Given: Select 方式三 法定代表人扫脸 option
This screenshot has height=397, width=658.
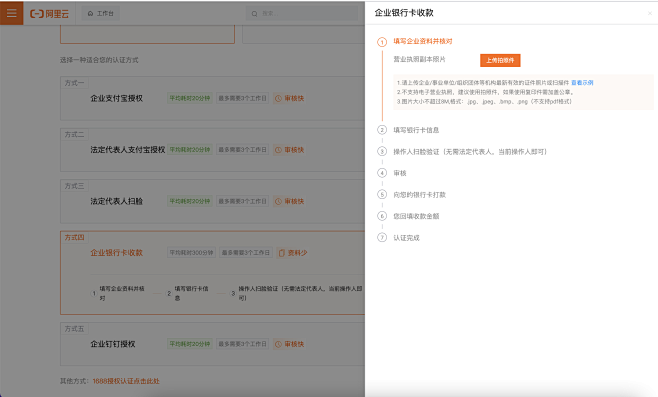Looking at the screenshot, I should click(x=116, y=201).
